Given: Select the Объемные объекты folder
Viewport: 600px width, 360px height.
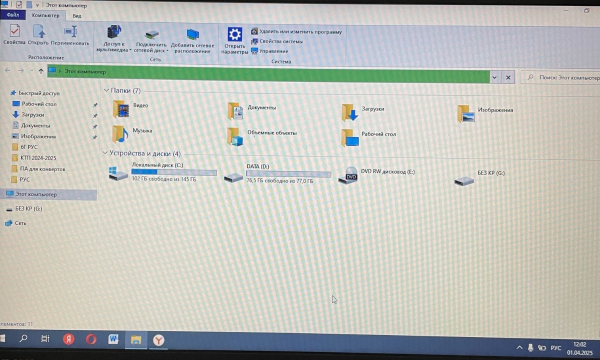Looking at the screenshot, I should [x=262, y=136].
